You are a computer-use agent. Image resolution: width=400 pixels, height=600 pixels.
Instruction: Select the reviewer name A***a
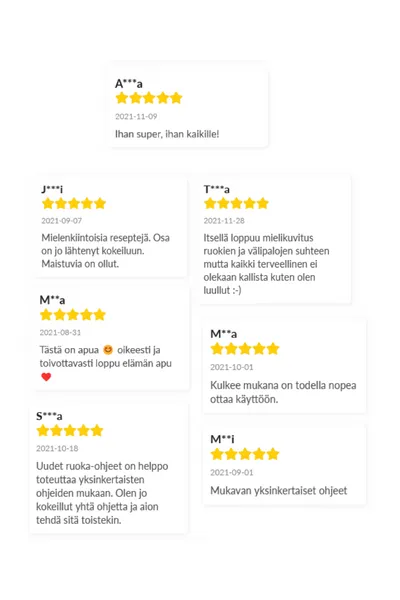[129, 83]
